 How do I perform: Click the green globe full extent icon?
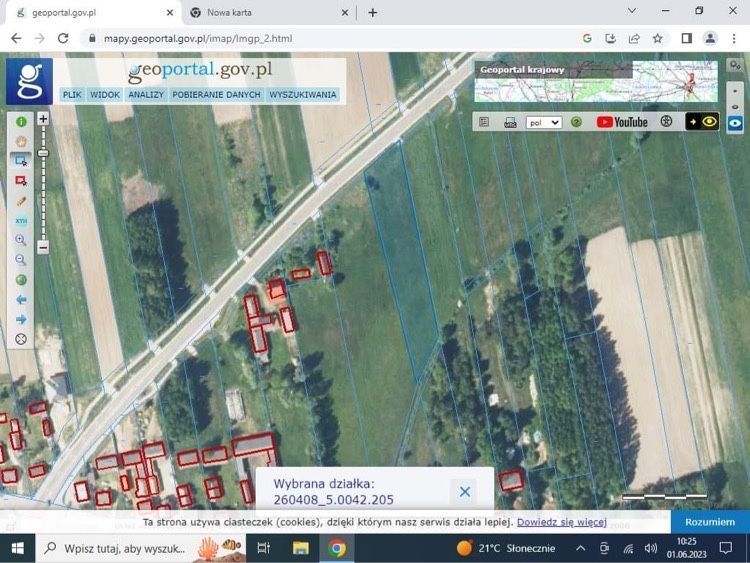pos(21,280)
